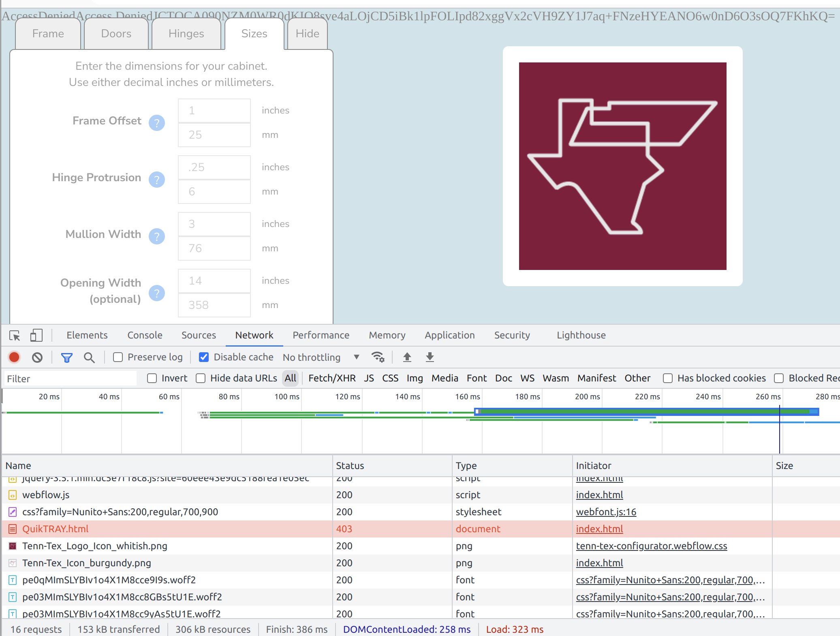This screenshot has width=840, height=636.
Task: Click the Hide tab
Action: point(307,34)
